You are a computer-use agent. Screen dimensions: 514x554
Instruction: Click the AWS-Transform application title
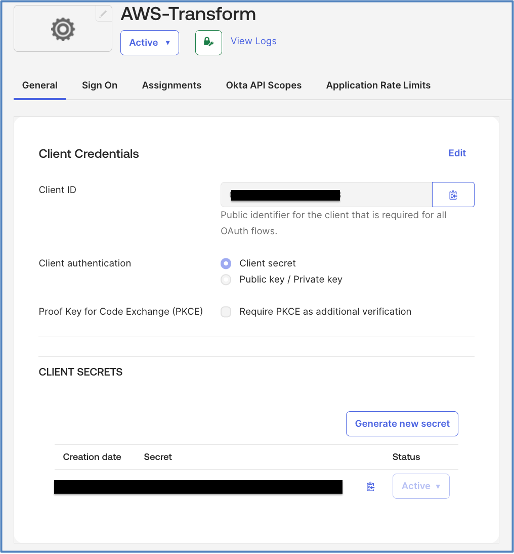(x=188, y=14)
